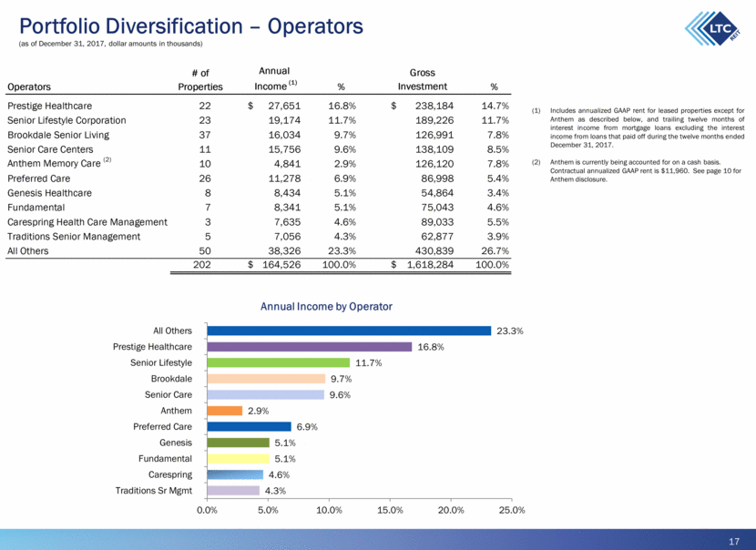Select "Genesis Healthcare" operator name
The width and height of the screenshot is (756, 550).
click(49, 193)
